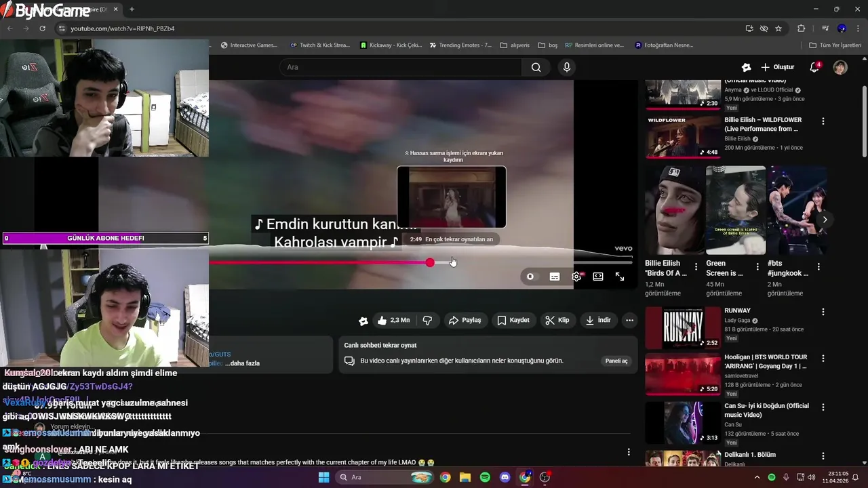Open the Paneli aç live chat replay button
This screenshot has width=868, height=488.
(x=616, y=361)
